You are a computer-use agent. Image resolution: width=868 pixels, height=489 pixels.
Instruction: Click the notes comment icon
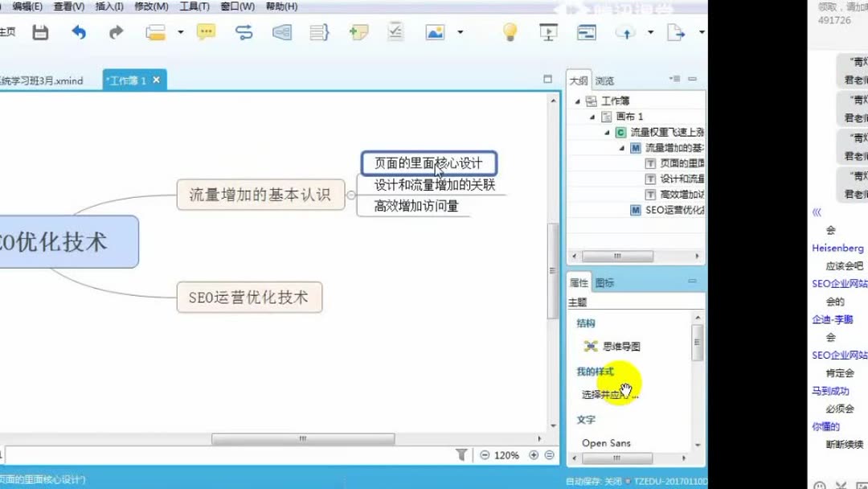tap(206, 33)
